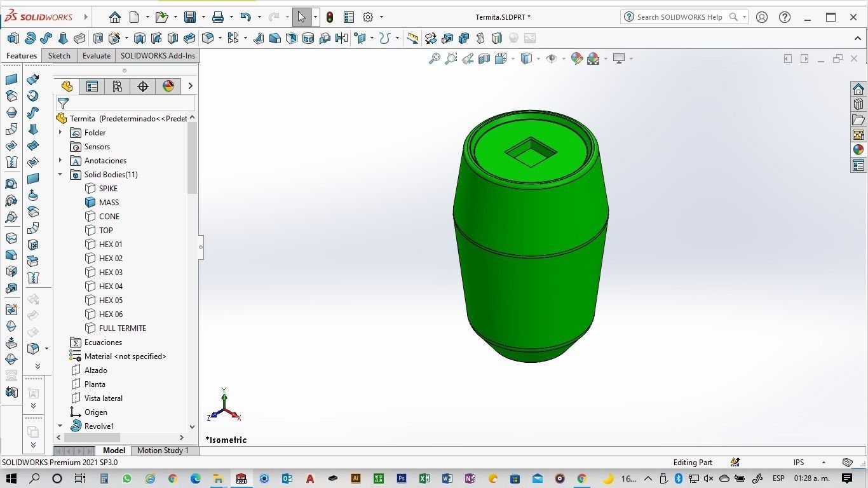The image size is (868, 488).
Task: Collapse the Revolve1 feature node
Action: [x=60, y=426]
